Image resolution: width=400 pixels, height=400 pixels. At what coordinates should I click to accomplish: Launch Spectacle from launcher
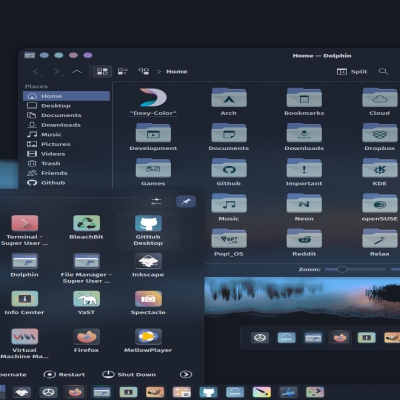[148, 303]
